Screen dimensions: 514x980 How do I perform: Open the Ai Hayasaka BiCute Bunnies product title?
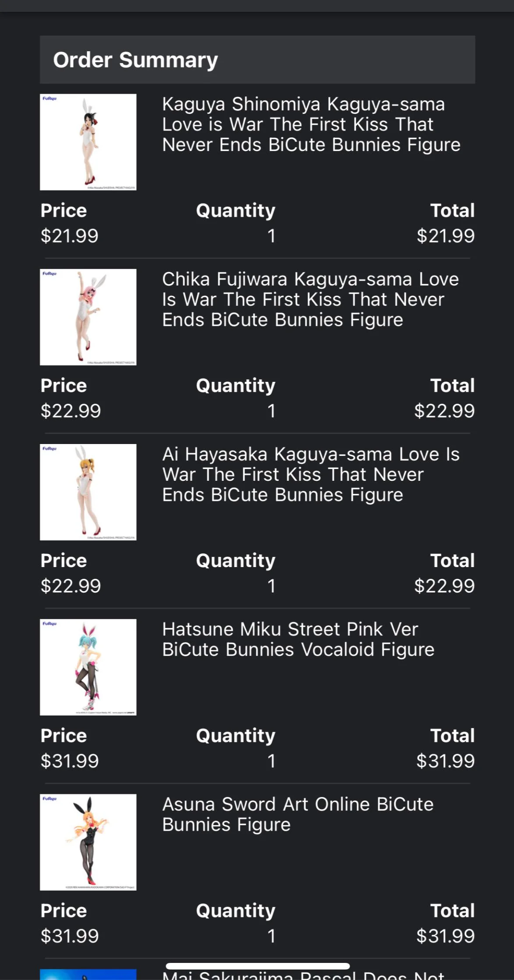pos(311,474)
